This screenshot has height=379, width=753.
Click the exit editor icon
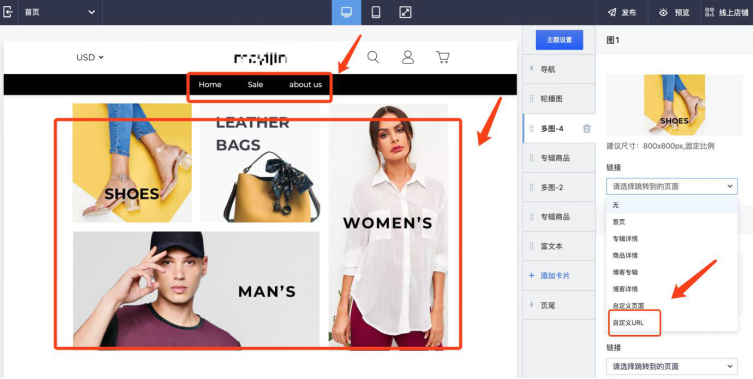(x=8, y=12)
